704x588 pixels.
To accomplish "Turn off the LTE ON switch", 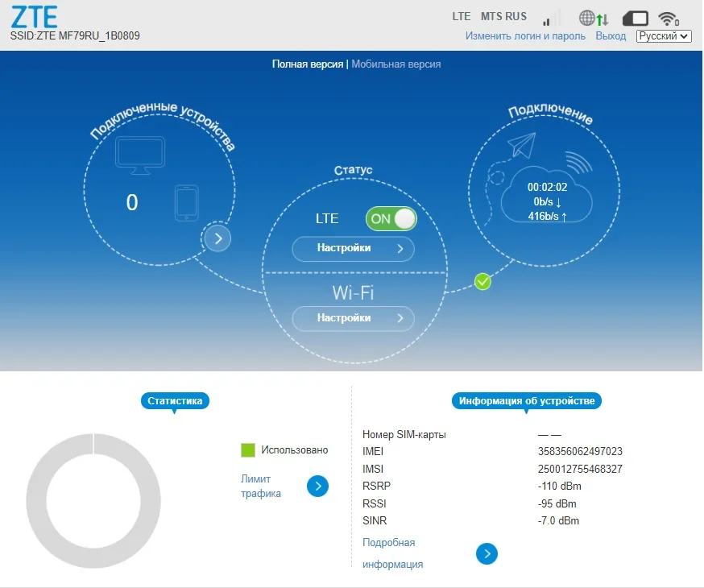I will point(391,218).
